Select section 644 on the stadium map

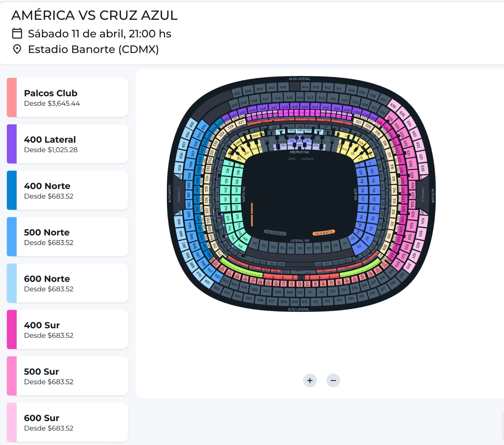305,87
